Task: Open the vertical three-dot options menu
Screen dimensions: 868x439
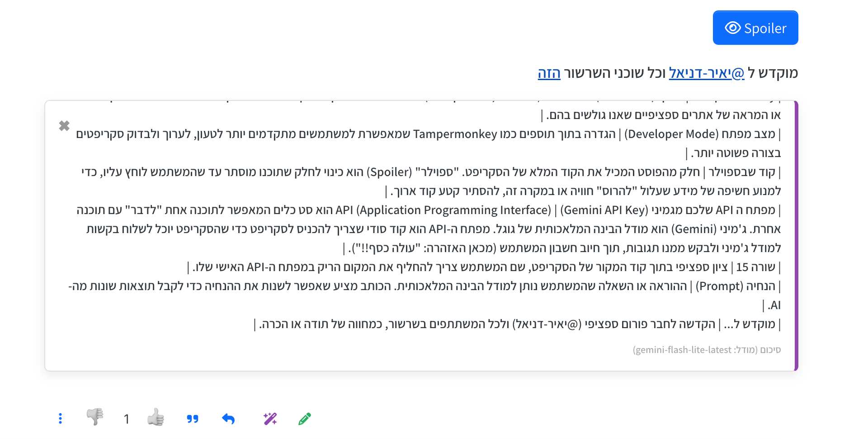Action: tap(60, 419)
